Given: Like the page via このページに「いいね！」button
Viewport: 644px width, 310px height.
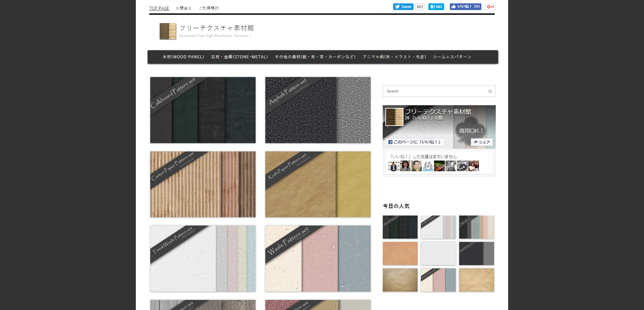Looking at the screenshot, I should coord(415,142).
